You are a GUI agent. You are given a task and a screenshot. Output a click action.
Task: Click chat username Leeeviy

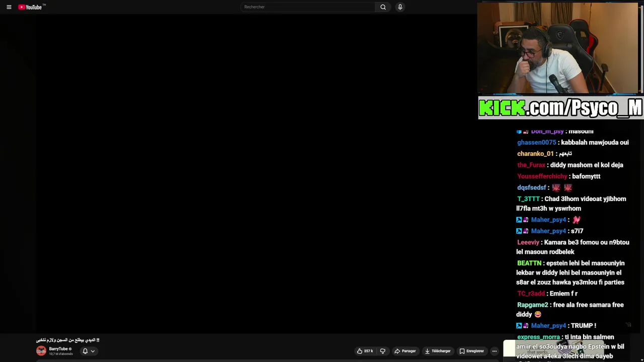528,242
